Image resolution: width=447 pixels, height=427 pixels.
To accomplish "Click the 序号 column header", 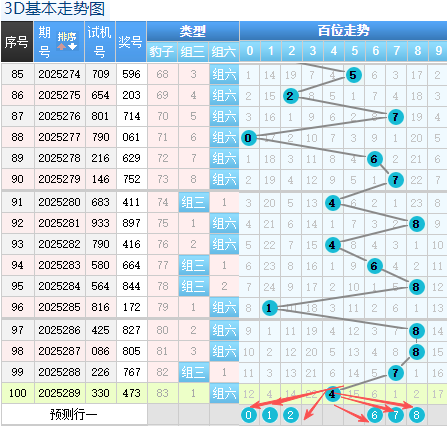I will [17, 42].
